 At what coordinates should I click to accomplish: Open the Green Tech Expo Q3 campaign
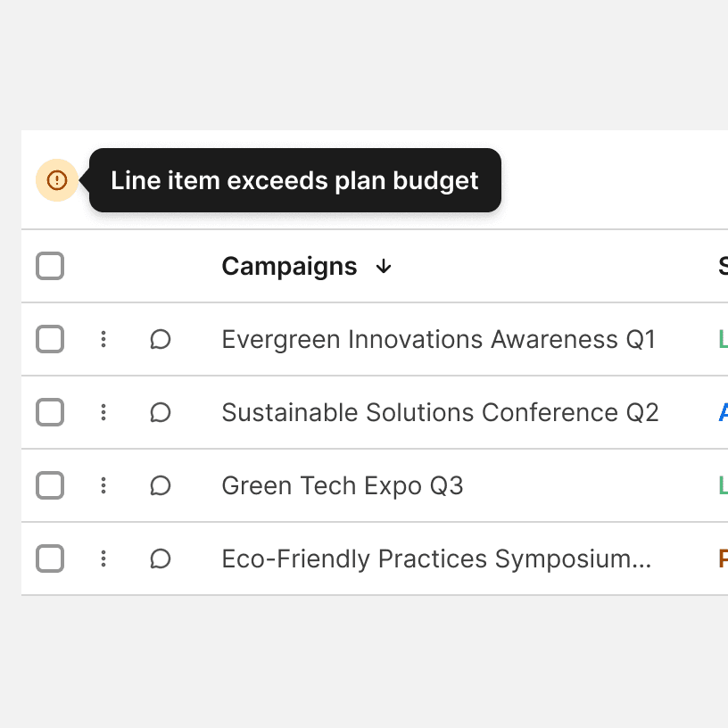pyautogui.click(x=343, y=485)
